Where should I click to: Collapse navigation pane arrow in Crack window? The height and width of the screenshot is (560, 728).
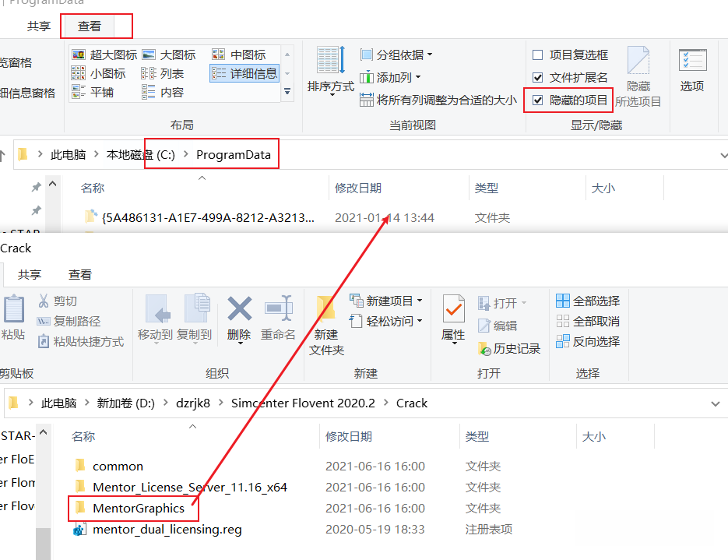coord(43,432)
